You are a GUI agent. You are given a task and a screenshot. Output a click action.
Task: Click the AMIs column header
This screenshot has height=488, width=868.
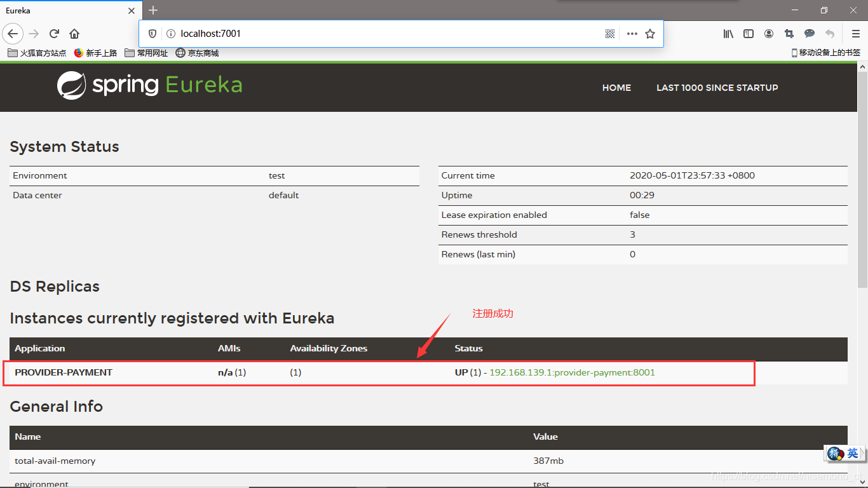point(229,348)
